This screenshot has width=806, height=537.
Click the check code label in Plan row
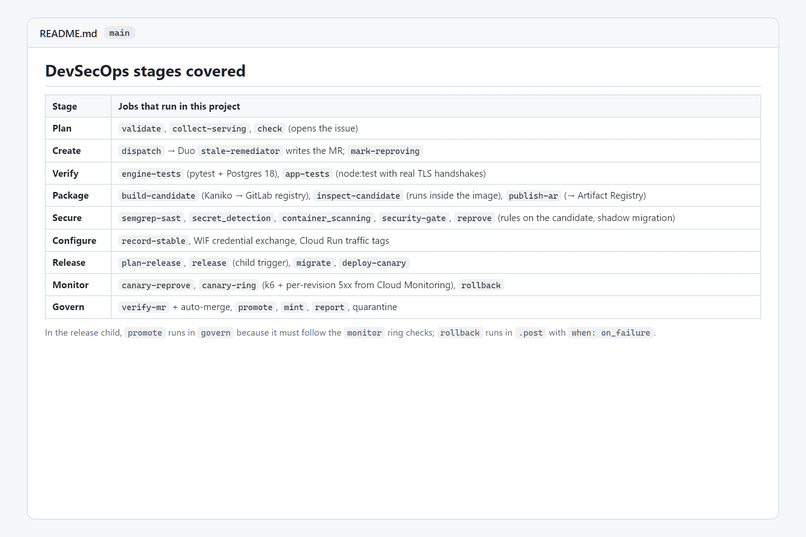[x=270, y=128]
